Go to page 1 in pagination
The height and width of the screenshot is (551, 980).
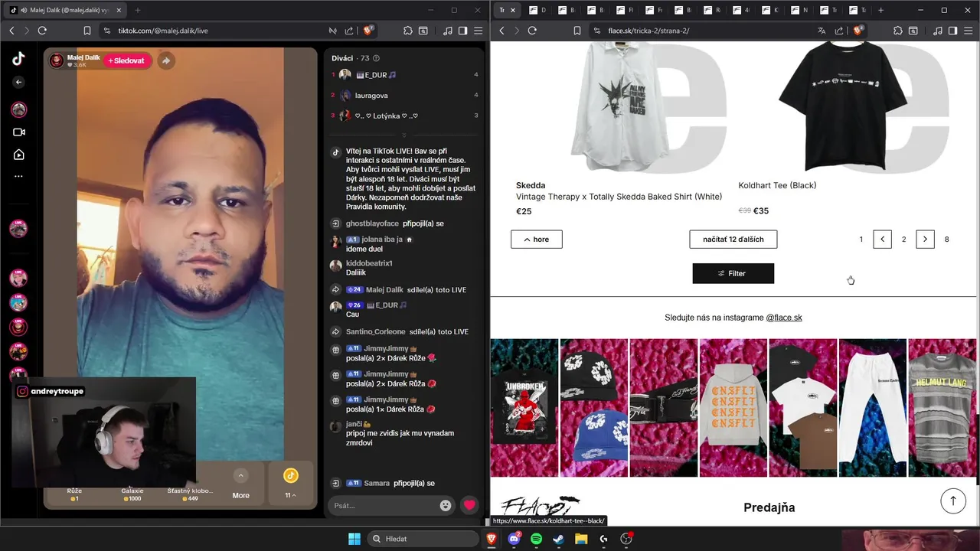(x=861, y=240)
